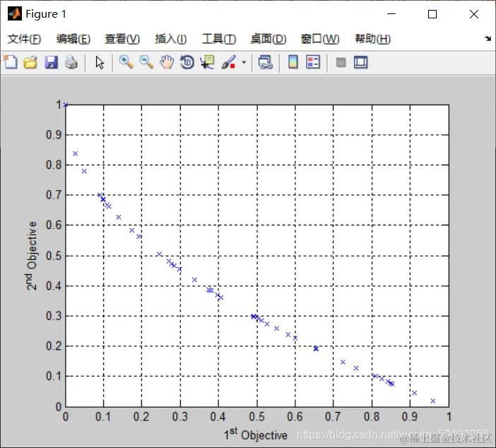
Task: Open the 查看(V) menu
Action: (x=122, y=39)
